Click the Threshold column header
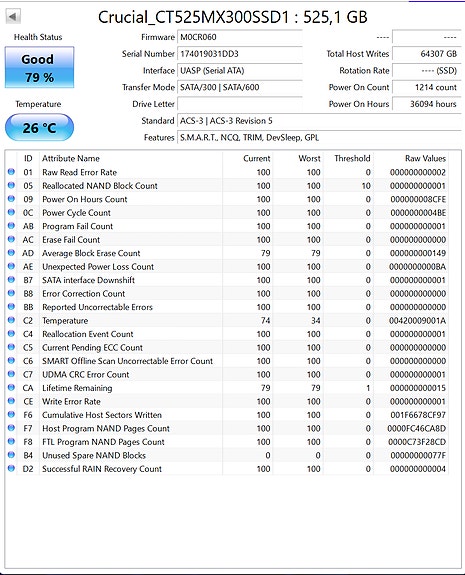Screen dimensions: 465x575 tap(352, 158)
